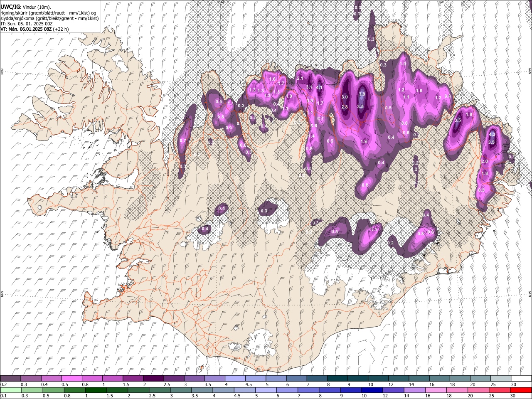This screenshot has width=532, height=399.
Task: Click bottom-row red swatch between 25 and 30
Action: [500, 390]
